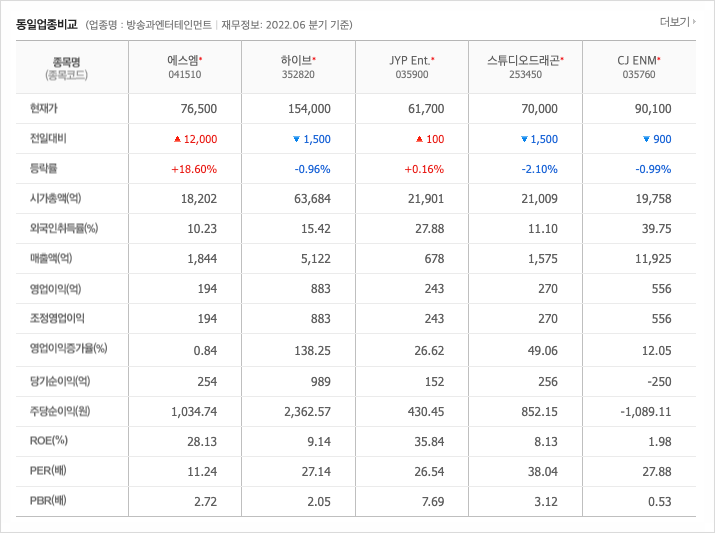
Task: Click the ROE(%) row label
Action: coord(49,440)
